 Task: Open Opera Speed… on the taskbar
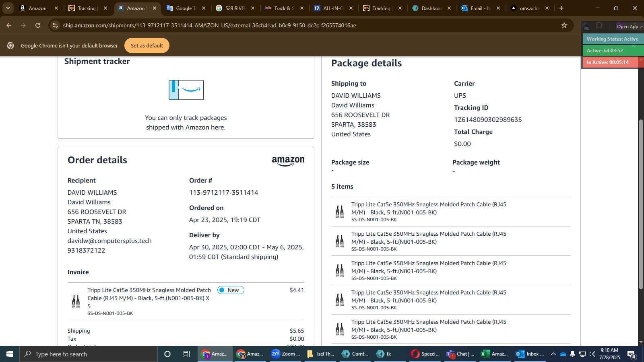[x=425, y=354]
